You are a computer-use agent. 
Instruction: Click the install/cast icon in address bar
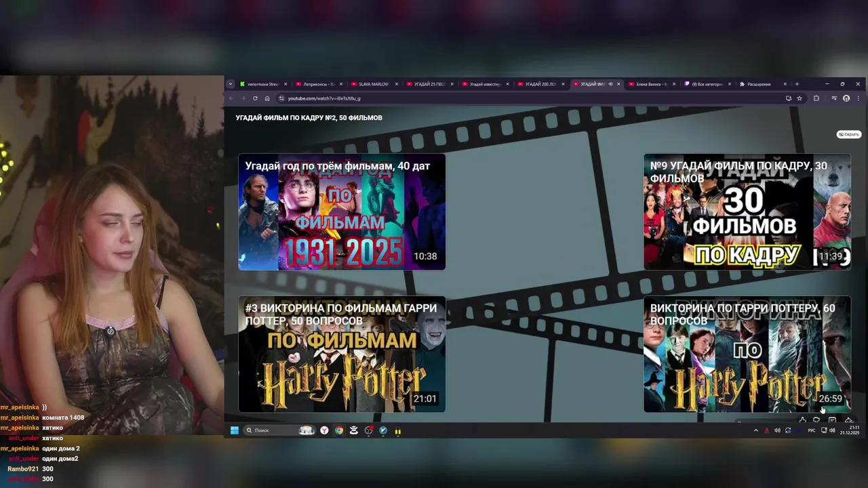point(788,98)
